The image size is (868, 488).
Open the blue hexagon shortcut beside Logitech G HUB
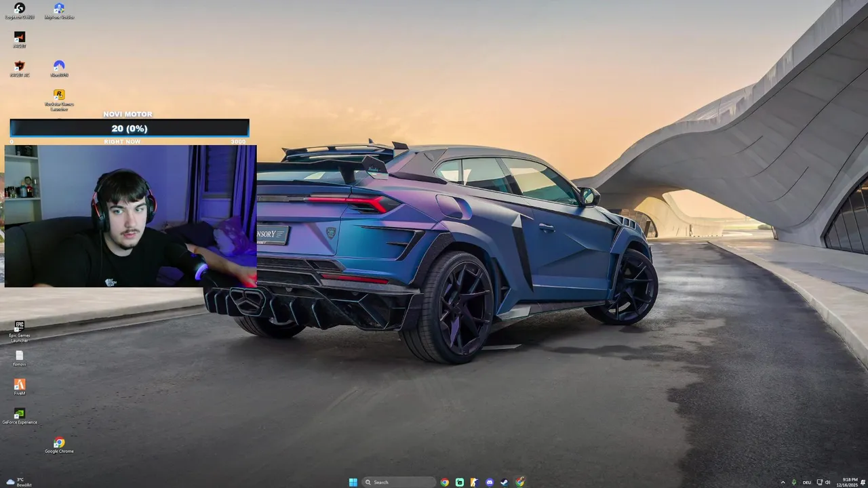(x=59, y=11)
